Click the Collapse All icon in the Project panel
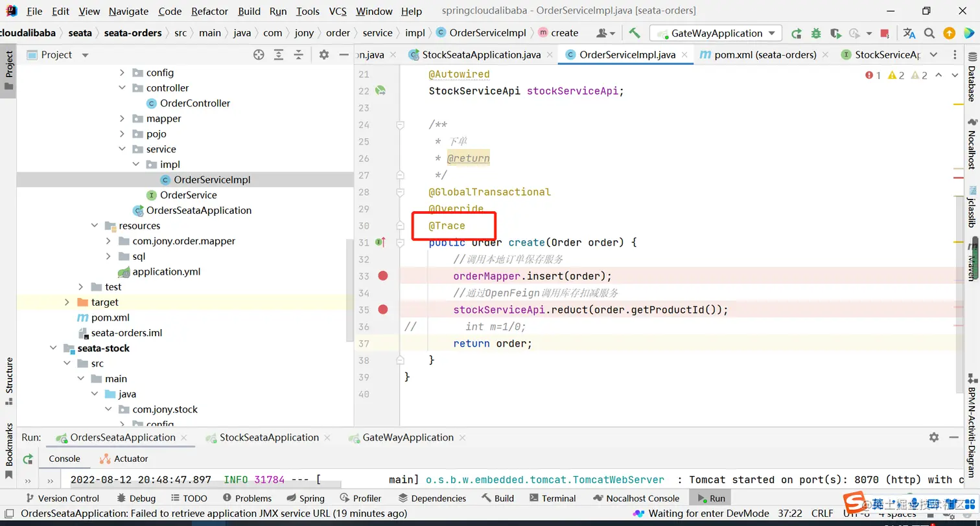Screen dimensions: 980x526 299,55
